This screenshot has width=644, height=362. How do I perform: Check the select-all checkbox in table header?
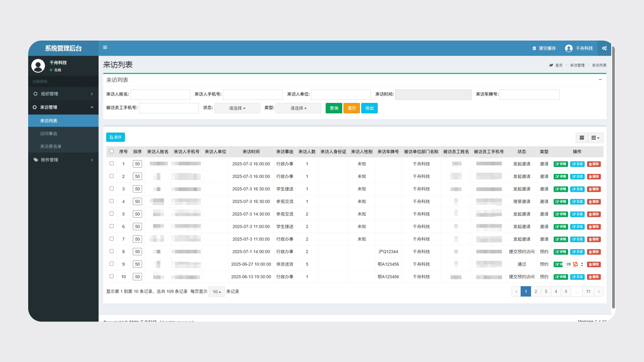click(112, 151)
